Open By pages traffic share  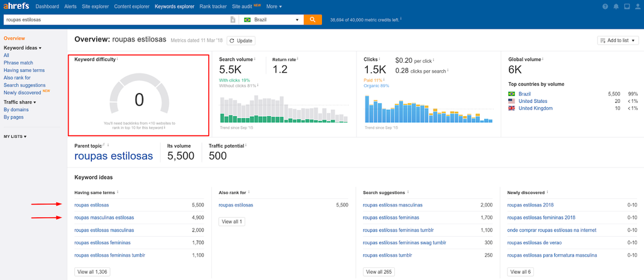tap(14, 117)
